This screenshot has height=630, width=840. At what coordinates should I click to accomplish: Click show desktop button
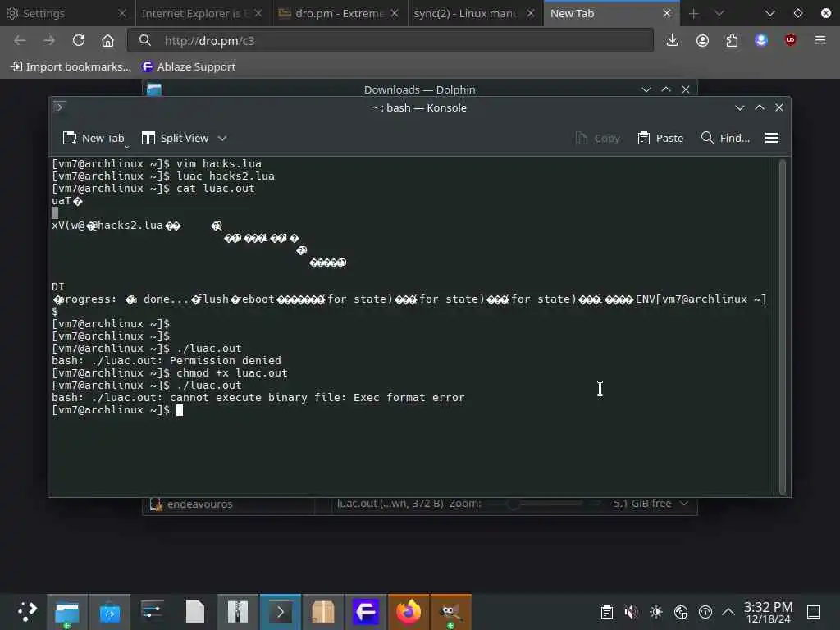pyautogui.click(x=814, y=612)
